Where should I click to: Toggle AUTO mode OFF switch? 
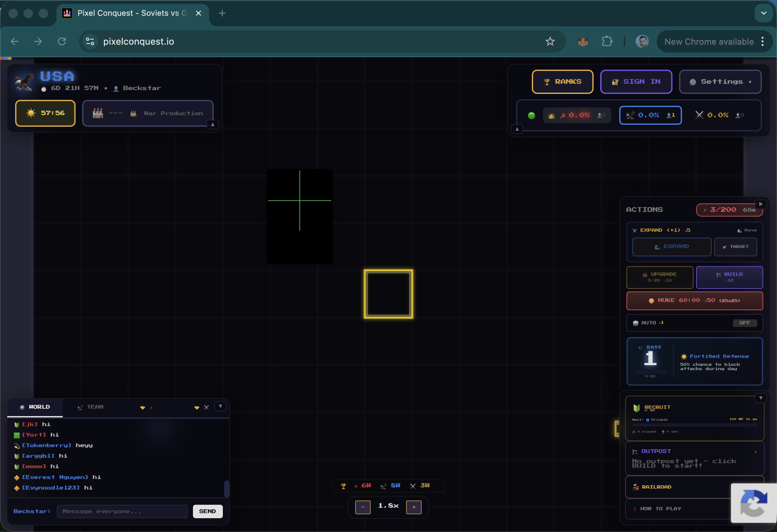point(744,322)
